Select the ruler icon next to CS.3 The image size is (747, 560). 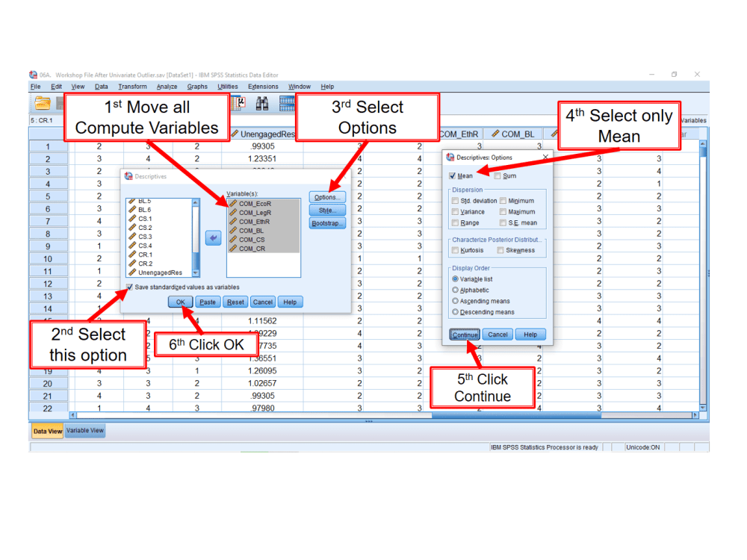pyautogui.click(x=132, y=237)
